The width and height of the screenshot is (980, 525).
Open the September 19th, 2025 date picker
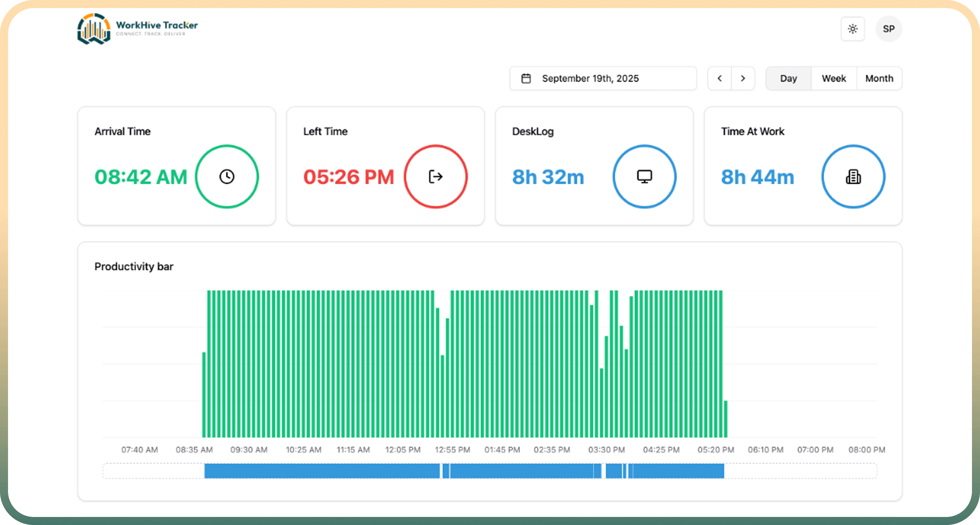click(x=603, y=78)
